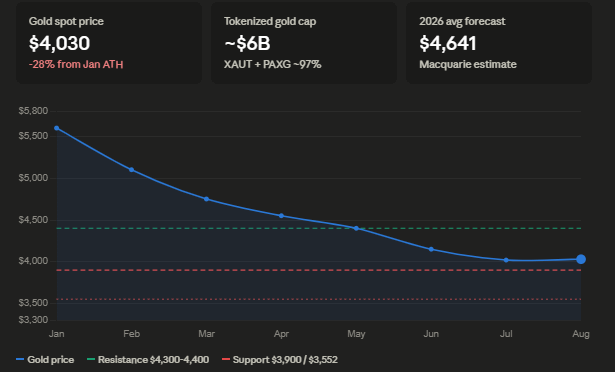615x372 pixels.
Task: Click the $5,000 y-axis label
Action: pyautogui.click(x=33, y=178)
